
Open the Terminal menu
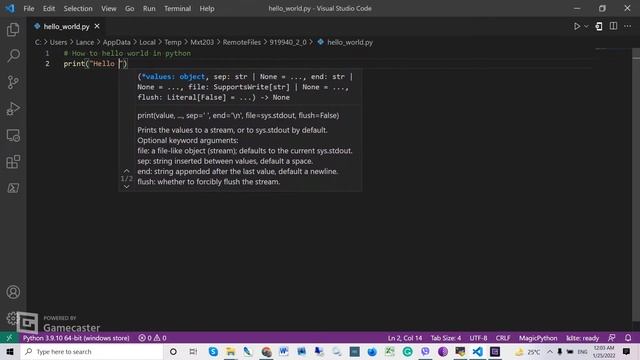tap(177, 8)
